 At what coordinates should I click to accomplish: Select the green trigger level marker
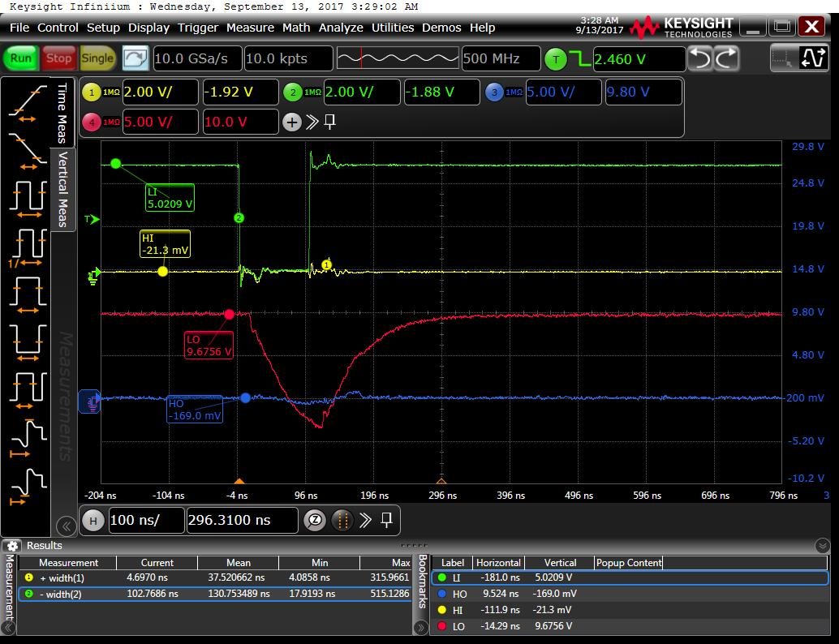(93, 219)
